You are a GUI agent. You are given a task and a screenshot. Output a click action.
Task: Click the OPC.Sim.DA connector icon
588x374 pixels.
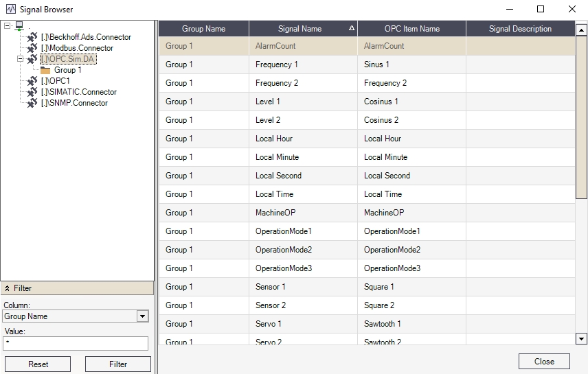pyautogui.click(x=32, y=59)
